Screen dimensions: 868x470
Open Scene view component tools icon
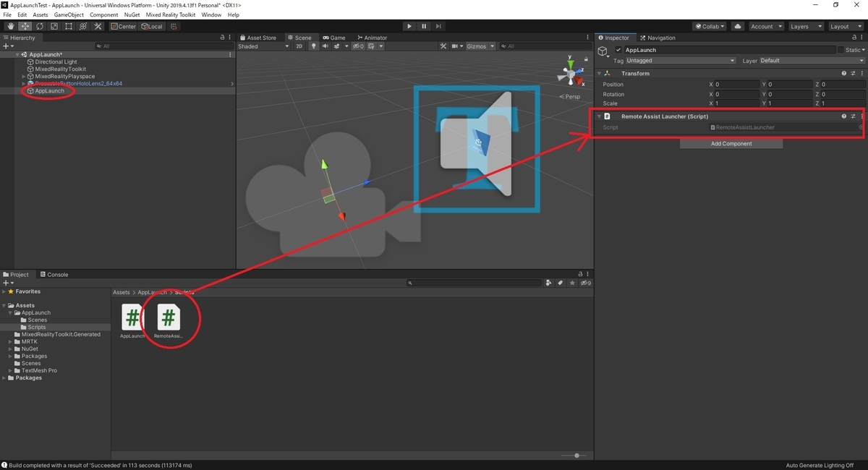pyautogui.click(x=444, y=46)
